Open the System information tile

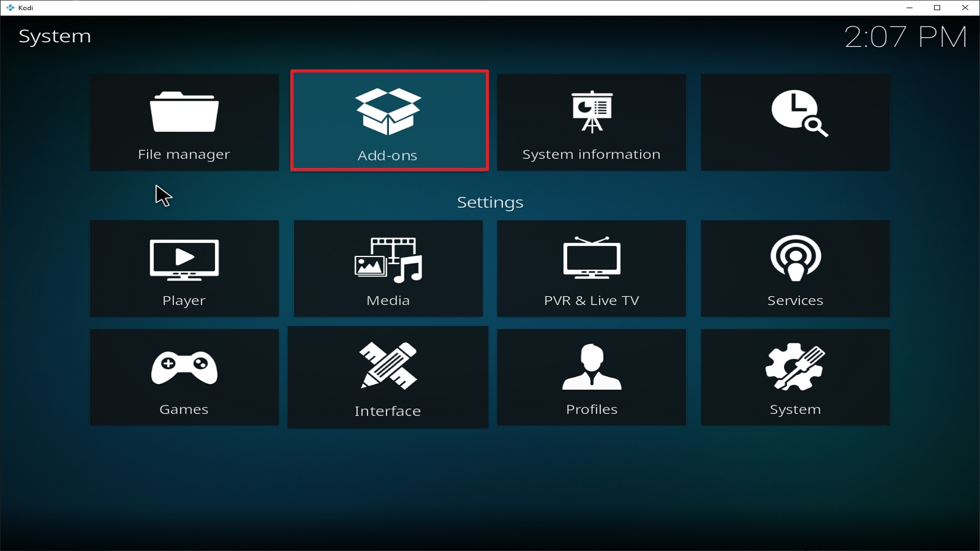click(592, 122)
